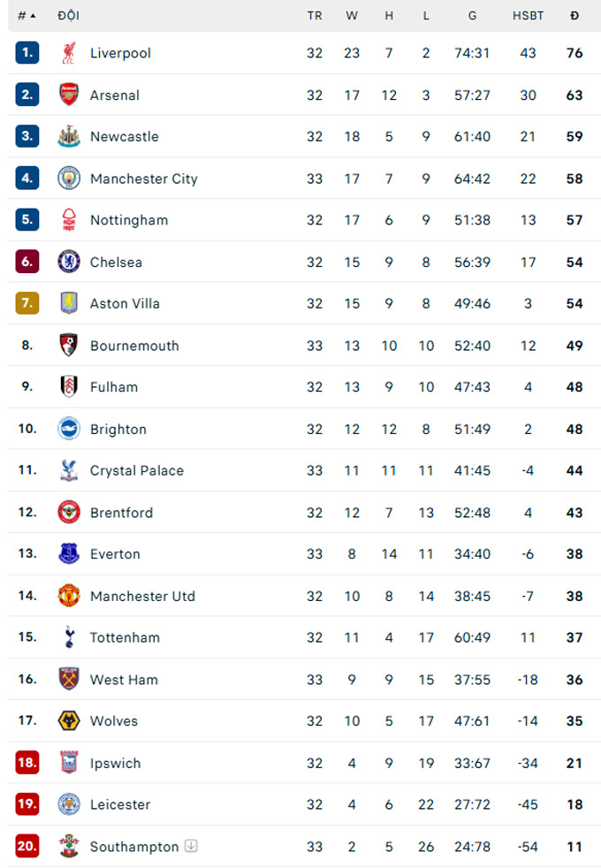Open the Bournemouth team link
The height and width of the screenshot is (868, 601).
pos(134,346)
